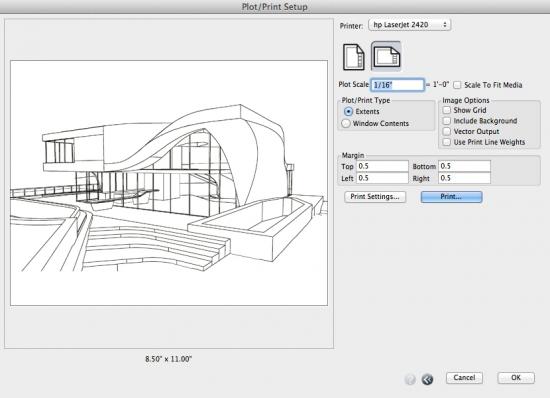Enable Use Print Line Weights checkbox
This screenshot has height=398, width=550.
(447, 142)
